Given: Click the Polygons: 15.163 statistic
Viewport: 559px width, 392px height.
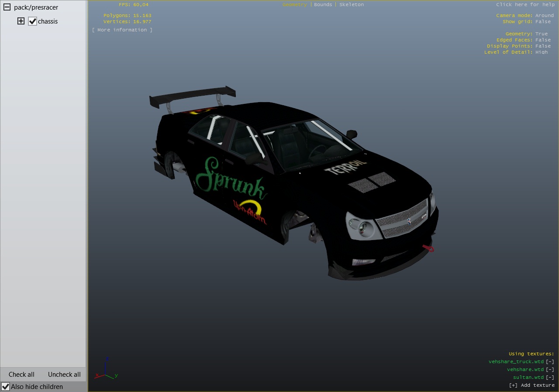Looking at the screenshot, I should [x=128, y=15].
